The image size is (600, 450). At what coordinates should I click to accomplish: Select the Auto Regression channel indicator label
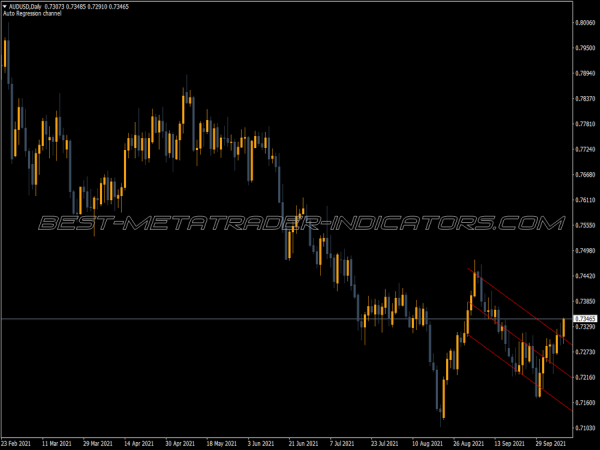pos(32,14)
